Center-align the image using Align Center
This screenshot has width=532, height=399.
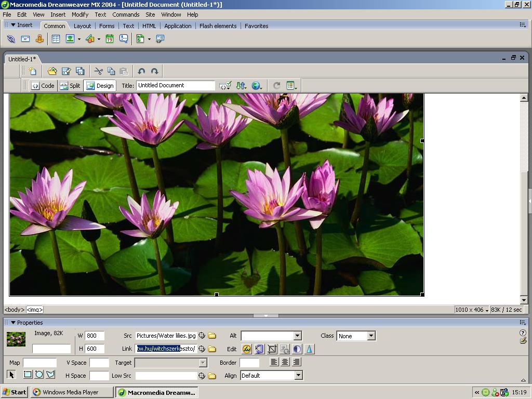[285, 362]
